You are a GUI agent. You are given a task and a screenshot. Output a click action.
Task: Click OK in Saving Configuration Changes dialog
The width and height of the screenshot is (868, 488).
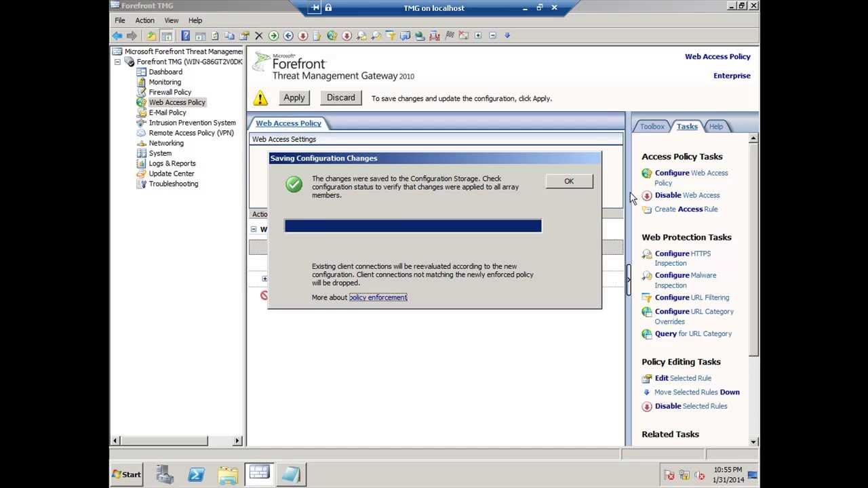tap(569, 181)
